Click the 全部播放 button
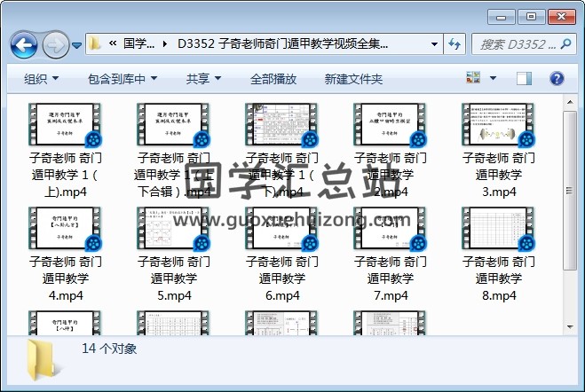Viewport: 585px width, 392px height. click(x=273, y=79)
